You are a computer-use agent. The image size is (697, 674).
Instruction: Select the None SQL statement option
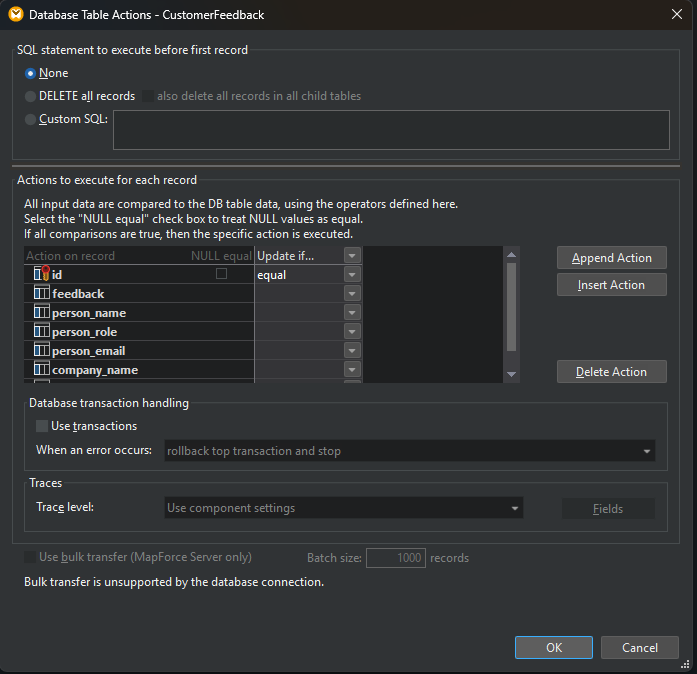pos(31,73)
